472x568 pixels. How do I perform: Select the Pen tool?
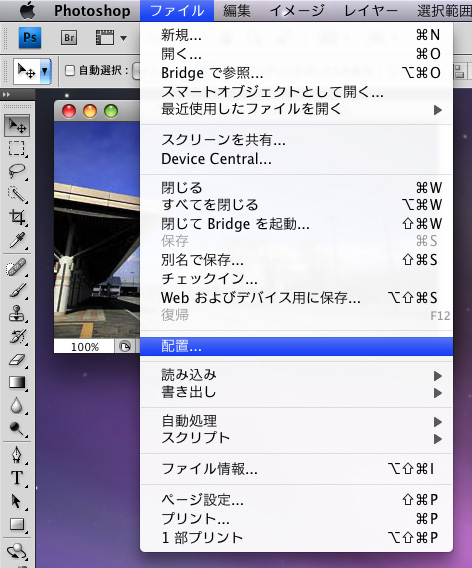[17, 455]
